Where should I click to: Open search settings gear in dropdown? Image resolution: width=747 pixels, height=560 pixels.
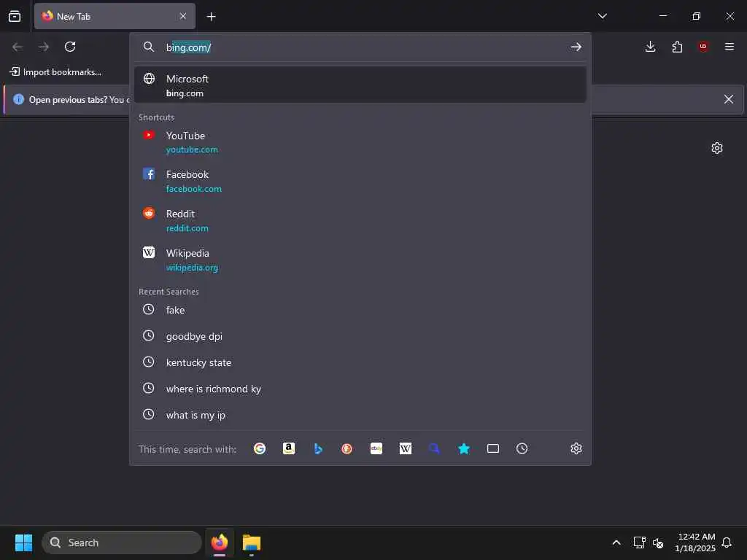(x=576, y=448)
